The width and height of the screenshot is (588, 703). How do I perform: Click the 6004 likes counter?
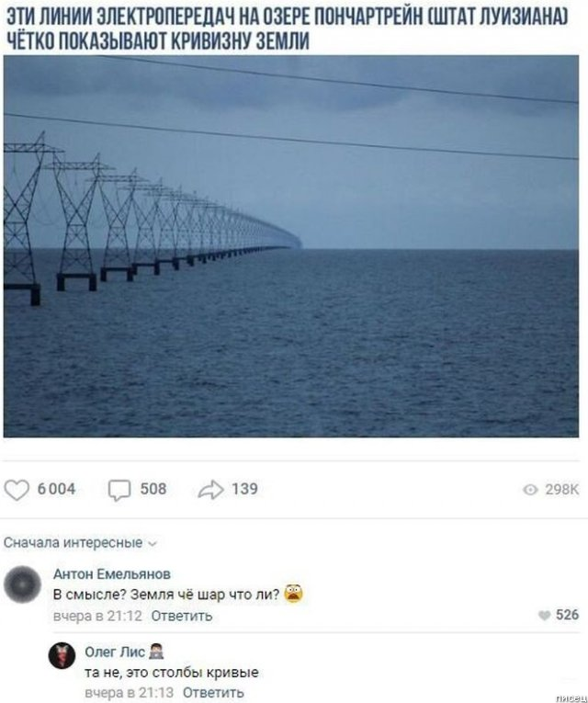click(x=56, y=489)
